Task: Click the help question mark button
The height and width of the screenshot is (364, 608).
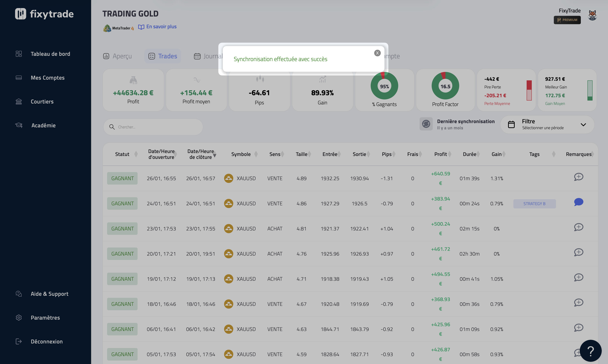Action: point(590,351)
